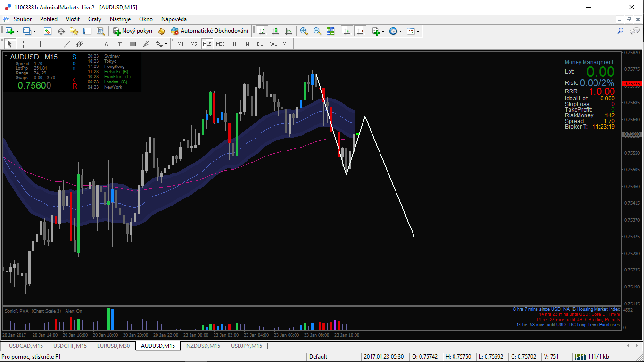Select the horizontal line tool
This screenshot has height=362, width=644.
tap(54, 44)
